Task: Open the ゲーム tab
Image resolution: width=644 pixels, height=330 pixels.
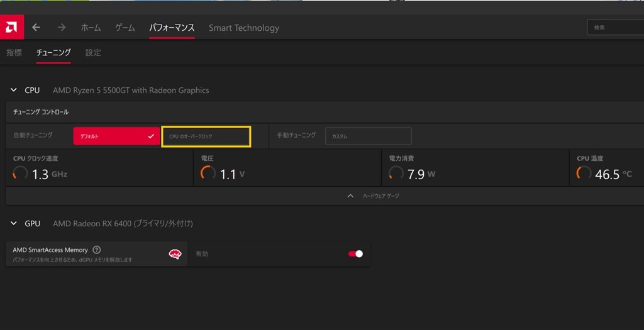Action: 125,28
